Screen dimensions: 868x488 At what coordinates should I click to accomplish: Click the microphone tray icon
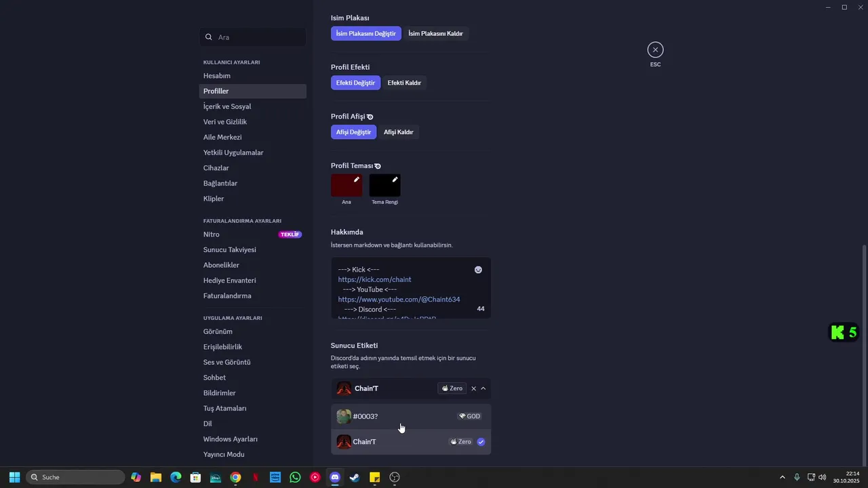coord(797,477)
